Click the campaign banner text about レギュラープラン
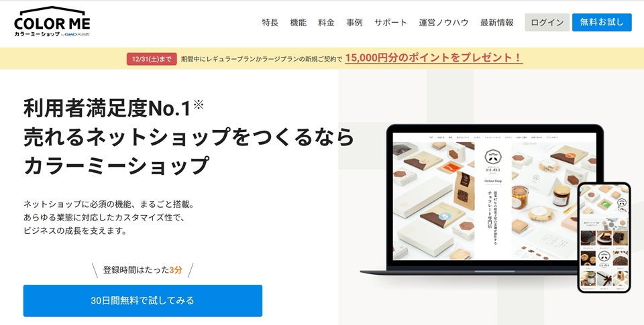 click(261, 59)
